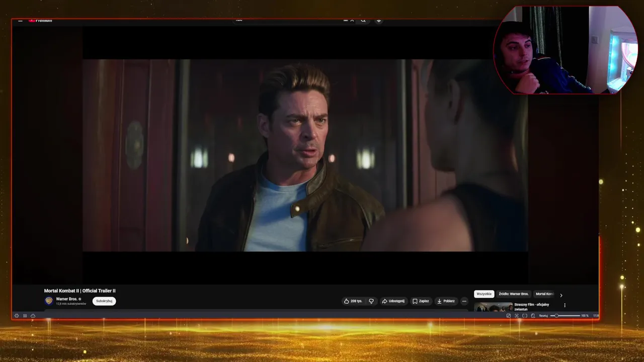The height and width of the screenshot is (362, 644).
Task: Like the video with thumbs up
Action: click(353, 301)
